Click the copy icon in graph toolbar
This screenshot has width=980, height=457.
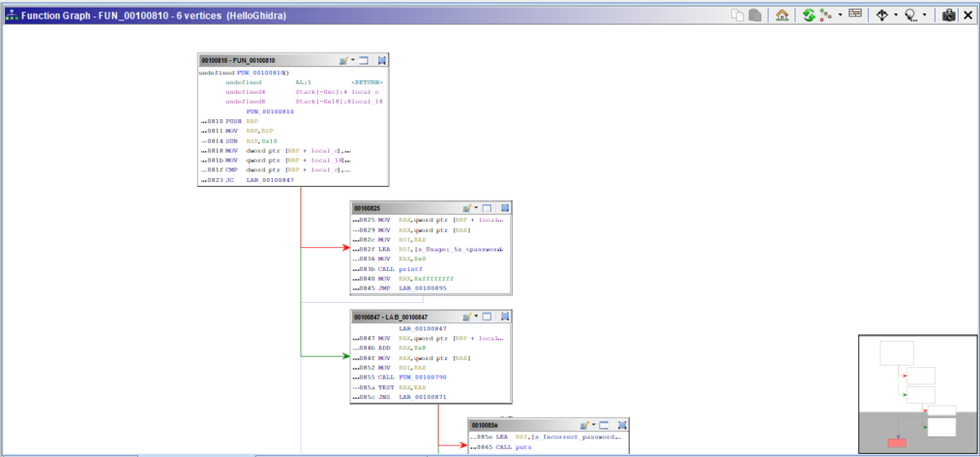click(x=737, y=15)
